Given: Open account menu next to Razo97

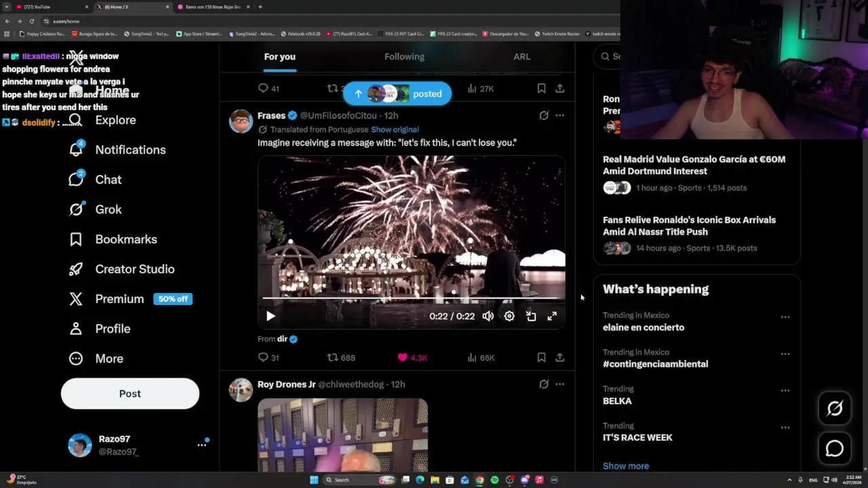Looking at the screenshot, I should click(x=201, y=445).
